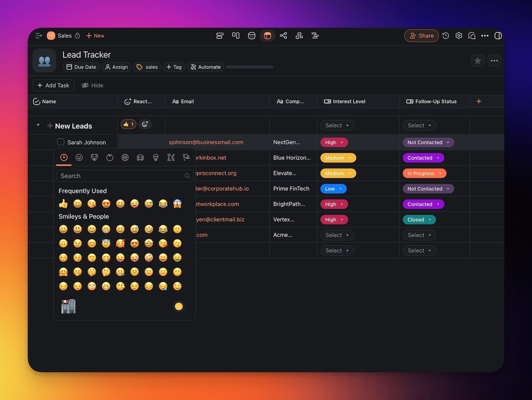Click add column plus icon
This screenshot has height=400, width=532.
pos(479,101)
